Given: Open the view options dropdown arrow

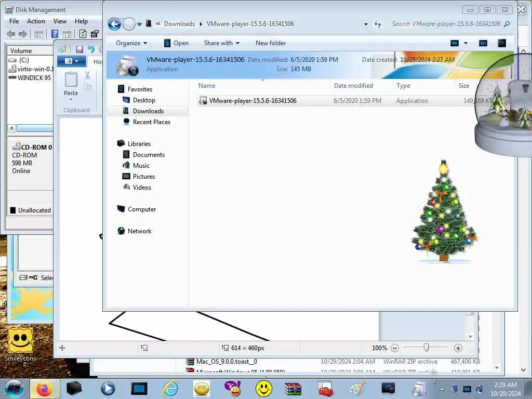Looking at the screenshot, I should click(x=465, y=43).
